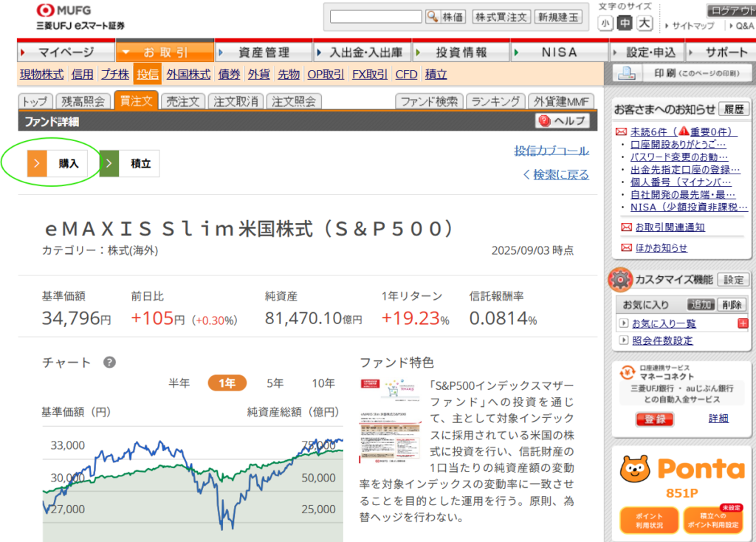This screenshot has width=756, height=542.
Task: Open the 投資情報 menu
Action: tap(461, 52)
